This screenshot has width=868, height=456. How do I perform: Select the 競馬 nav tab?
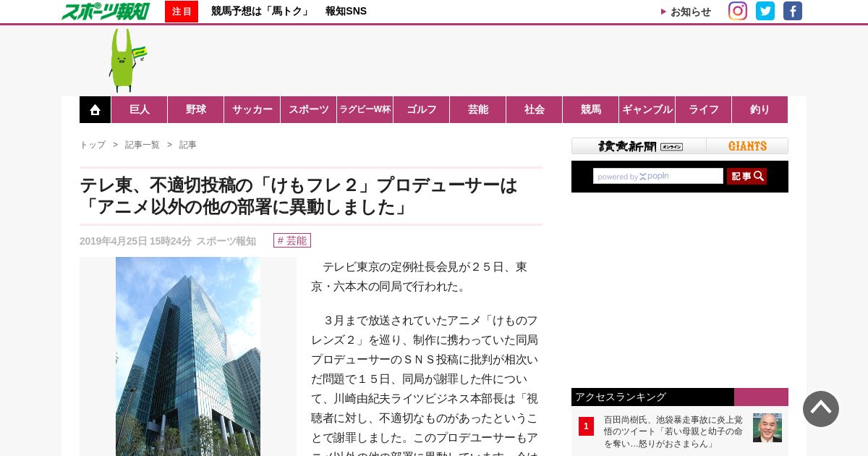[x=591, y=110]
